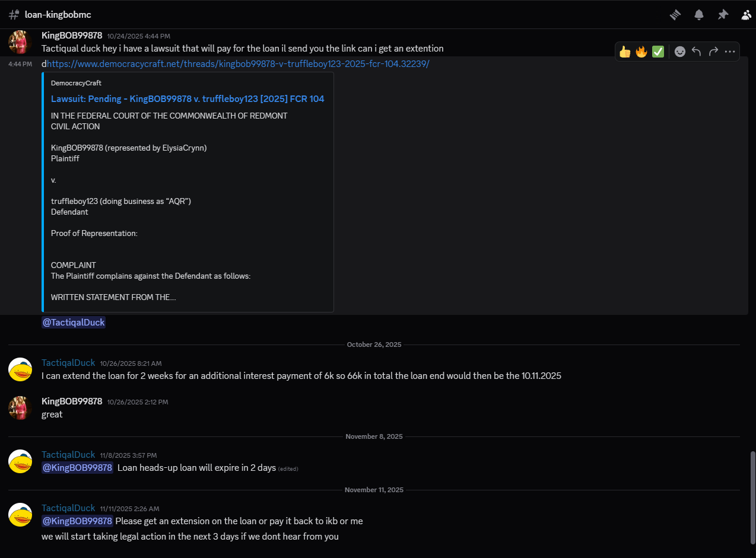Click the edited tag on the heads-up message

[288, 468]
